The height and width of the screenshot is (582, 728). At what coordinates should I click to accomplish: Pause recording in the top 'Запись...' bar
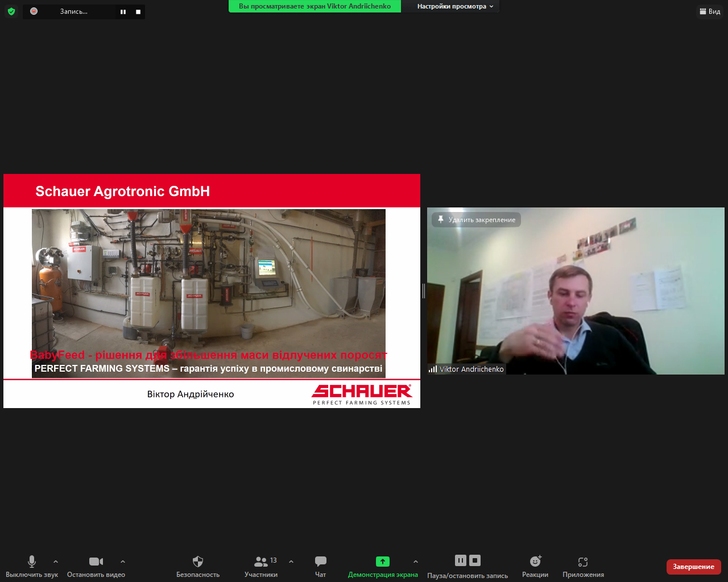[123, 11]
